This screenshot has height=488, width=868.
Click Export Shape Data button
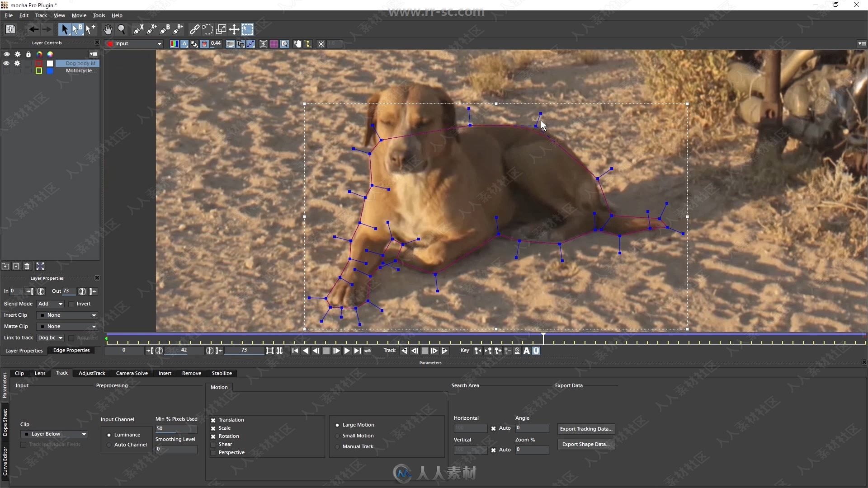tap(586, 444)
